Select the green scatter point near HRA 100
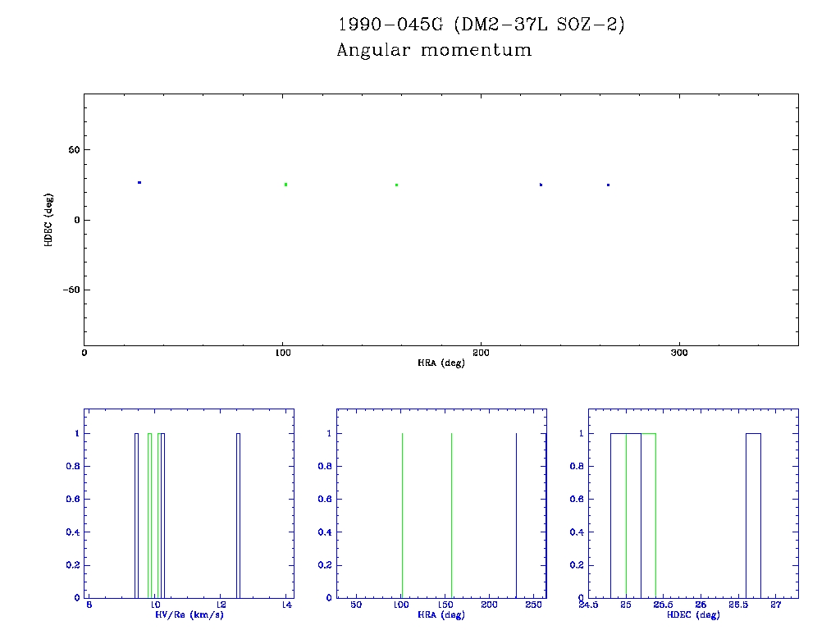 click(x=285, y=185)
